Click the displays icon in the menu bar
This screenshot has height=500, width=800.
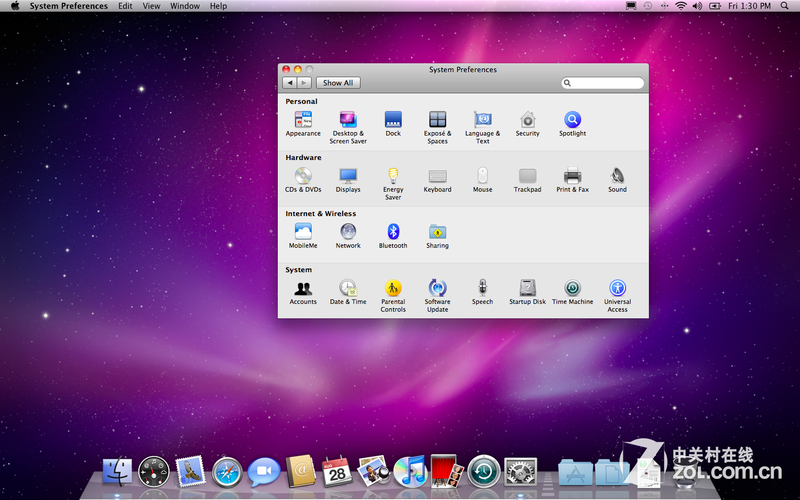pos(631,6)
